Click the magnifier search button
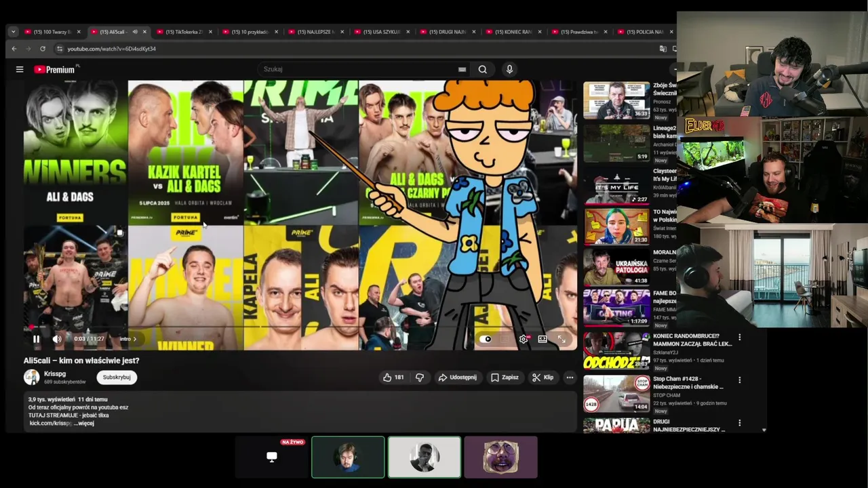The height and width of the screenshot is (488, 868). click(x=483, y=69)
